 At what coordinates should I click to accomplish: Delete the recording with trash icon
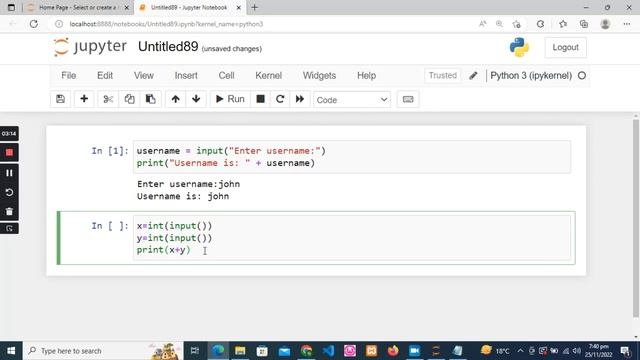9,211
